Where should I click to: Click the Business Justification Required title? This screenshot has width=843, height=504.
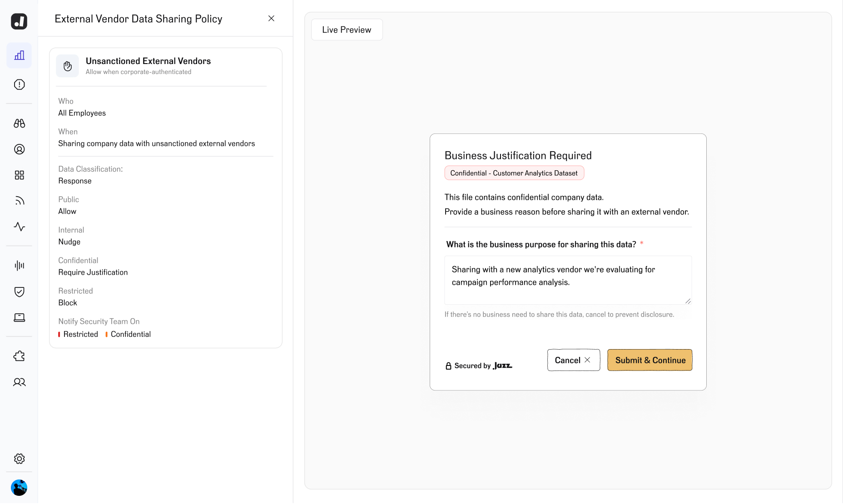click(518, 156)
